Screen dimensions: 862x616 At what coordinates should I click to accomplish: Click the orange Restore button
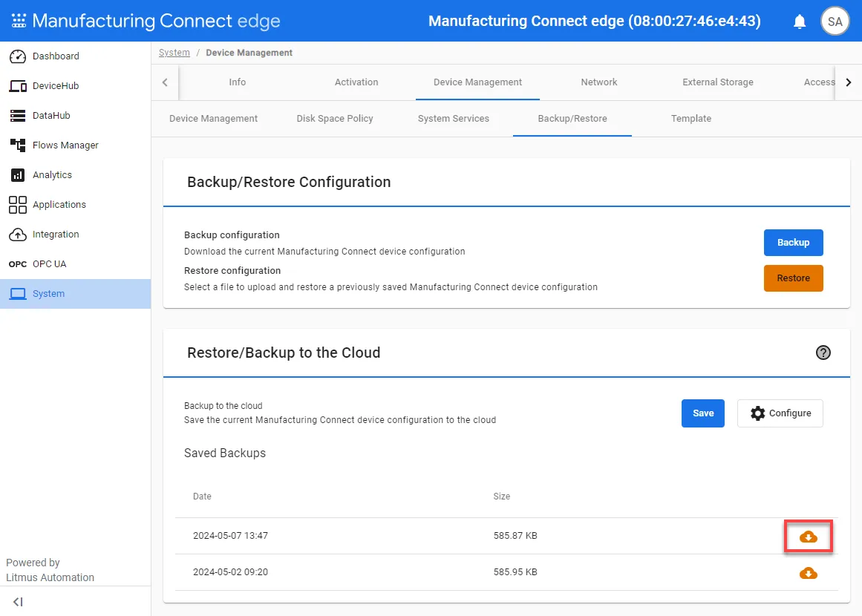point(793,278)
